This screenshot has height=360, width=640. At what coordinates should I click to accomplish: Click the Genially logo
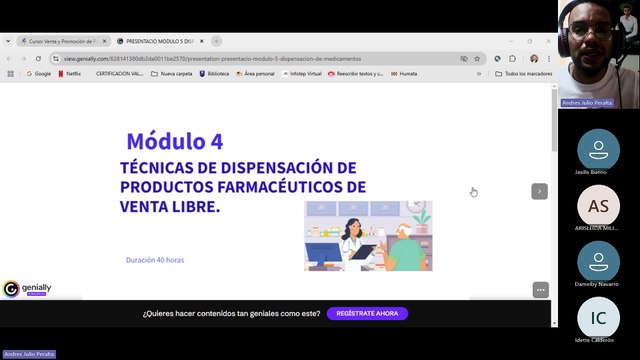[x=27, y=289]
